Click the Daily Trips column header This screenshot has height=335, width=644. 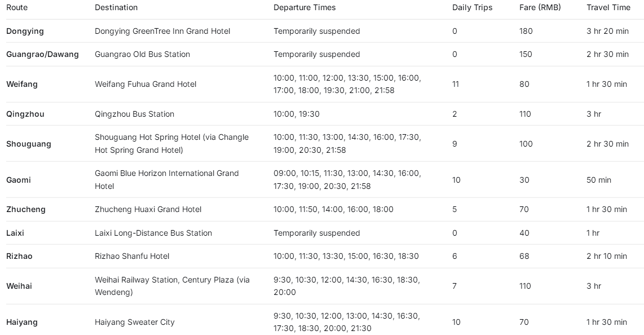click(473, 7)
